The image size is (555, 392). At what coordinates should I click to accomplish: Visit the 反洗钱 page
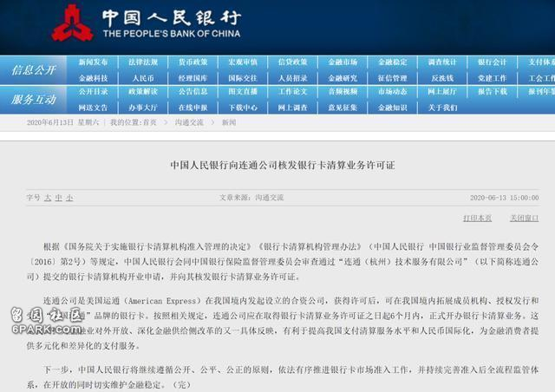tap(442, 78)
